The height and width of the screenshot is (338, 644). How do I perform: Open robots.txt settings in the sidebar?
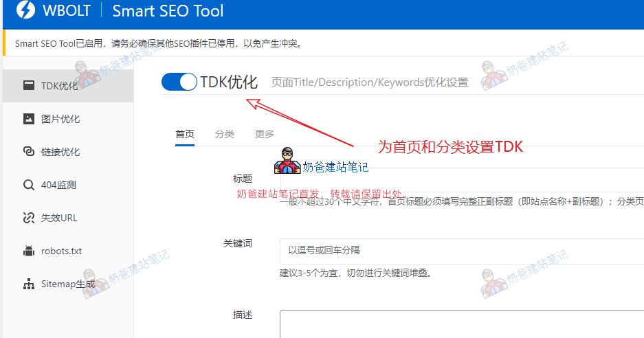coord(61,251)
